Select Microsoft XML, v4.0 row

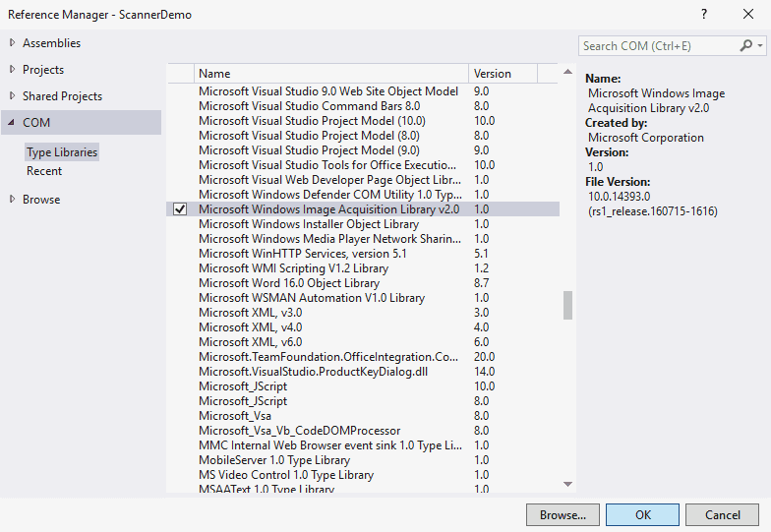pos(363,326)
